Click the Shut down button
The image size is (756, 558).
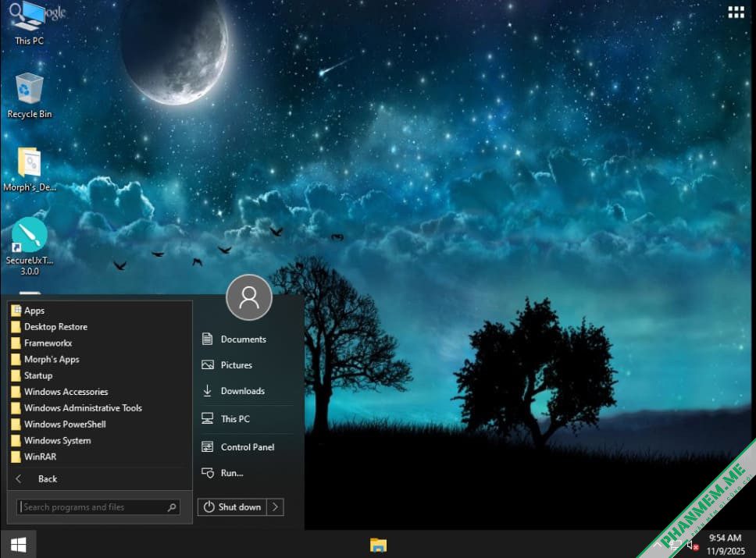tap(232, 507)
